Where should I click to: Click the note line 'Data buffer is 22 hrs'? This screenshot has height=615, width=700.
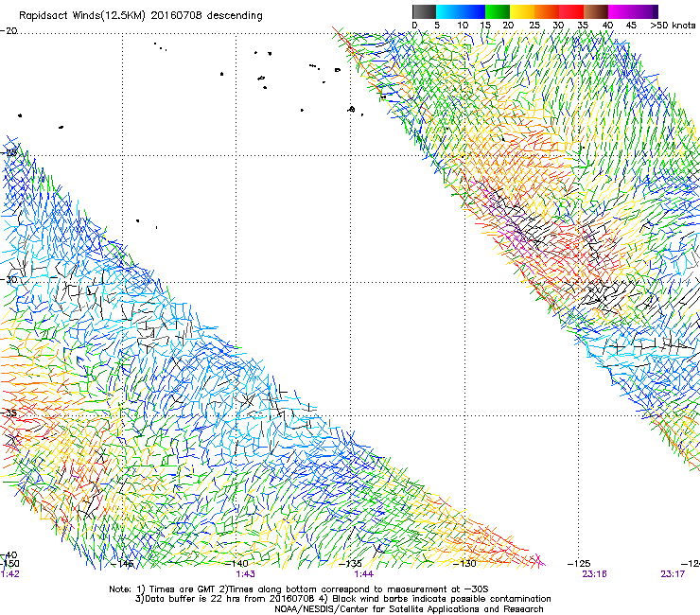coord(343,599)
